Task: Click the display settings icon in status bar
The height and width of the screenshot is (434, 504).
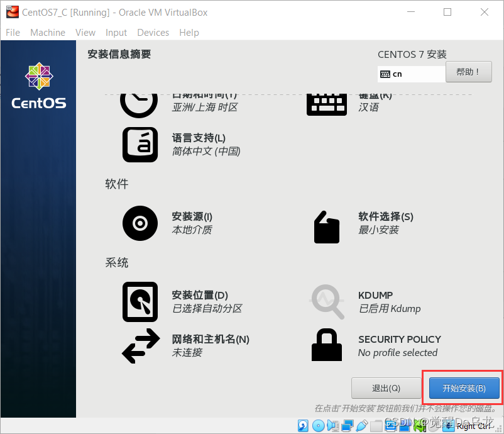Action: 391,426
